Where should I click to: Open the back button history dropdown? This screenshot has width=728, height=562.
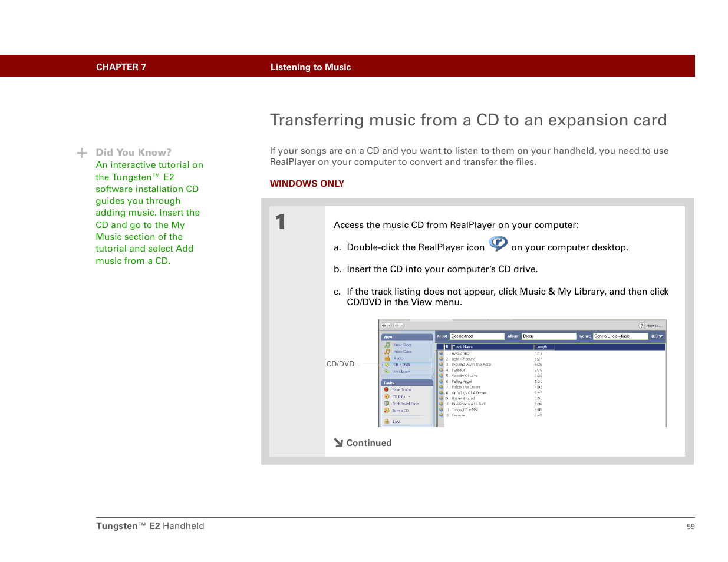click(x=389, y=325)
